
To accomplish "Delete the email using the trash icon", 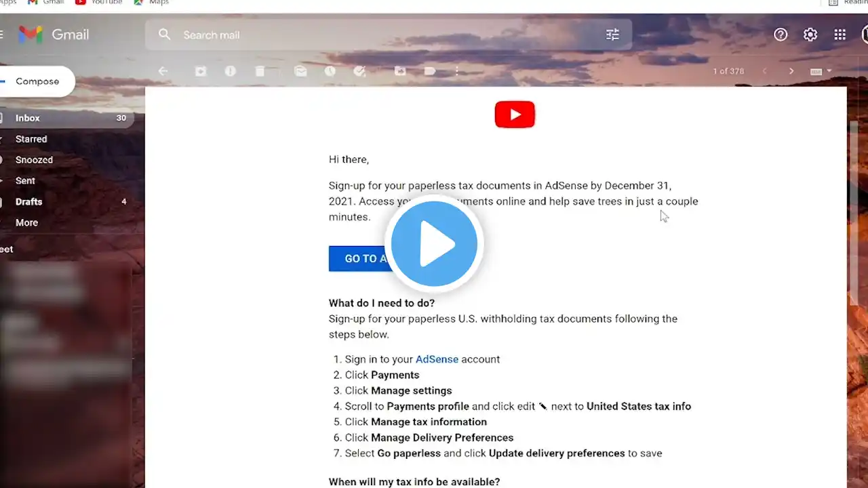I will pyautogui.click(x=260, y=71).
